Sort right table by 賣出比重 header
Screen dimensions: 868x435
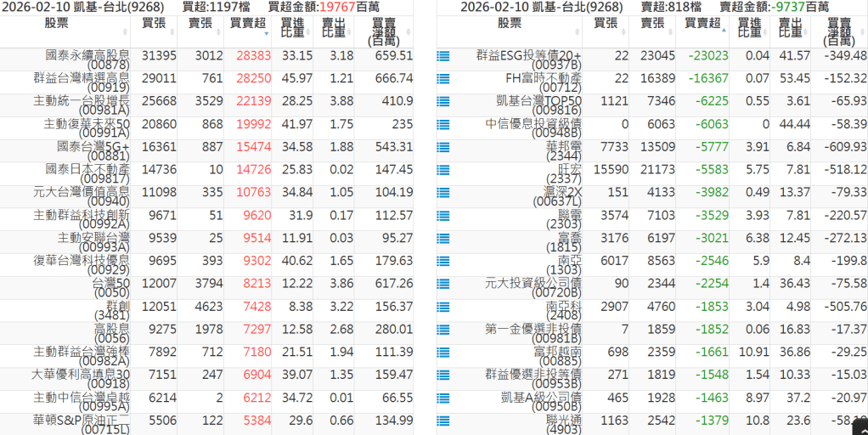[x=790, y=28]
